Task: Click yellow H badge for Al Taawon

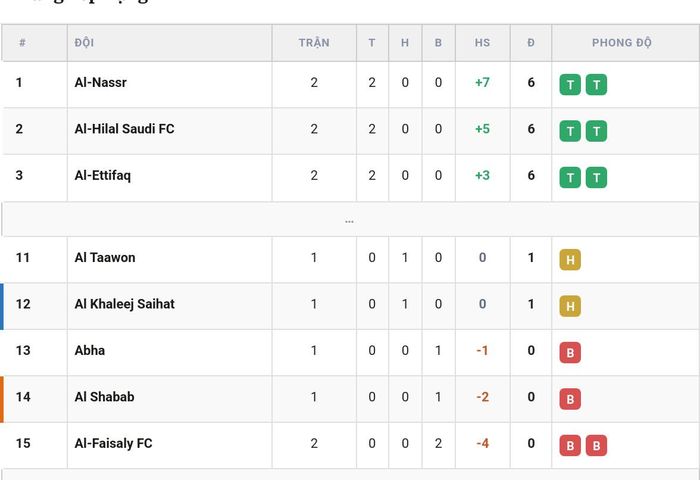Action: [x=570, y=259]
